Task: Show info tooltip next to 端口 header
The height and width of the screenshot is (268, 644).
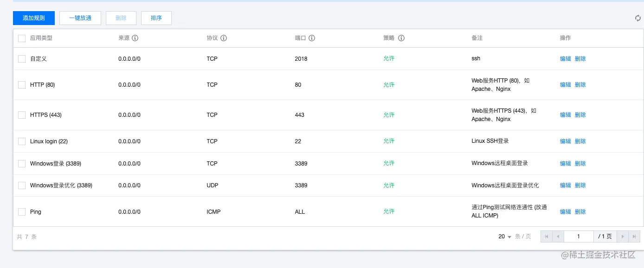Action: pos(312,38)
